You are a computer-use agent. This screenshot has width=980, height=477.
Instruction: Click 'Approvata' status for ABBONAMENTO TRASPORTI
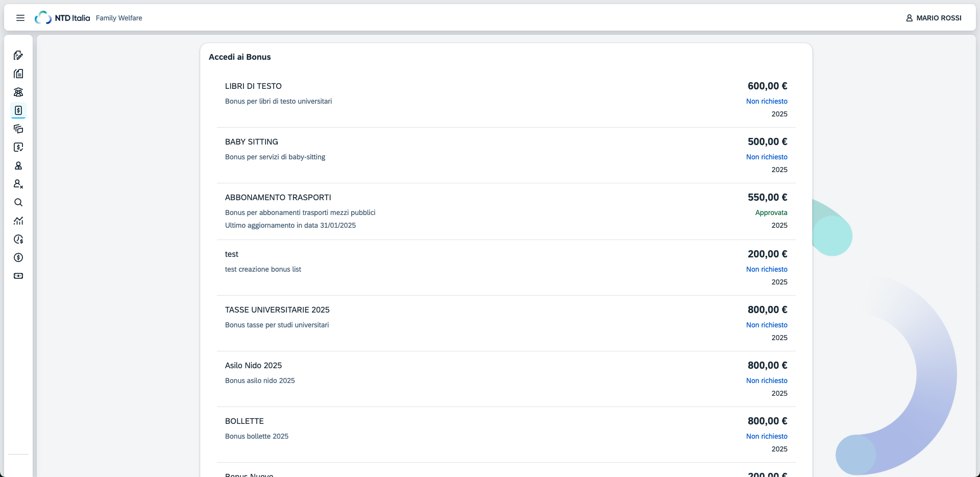pyautogui.click(x=771, y=212)
